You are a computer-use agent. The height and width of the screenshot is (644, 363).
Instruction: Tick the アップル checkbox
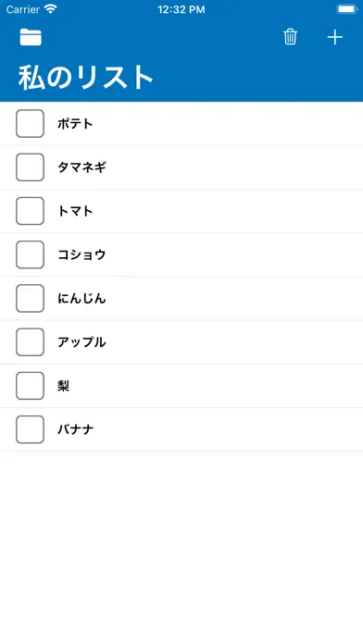click(30, 342)
